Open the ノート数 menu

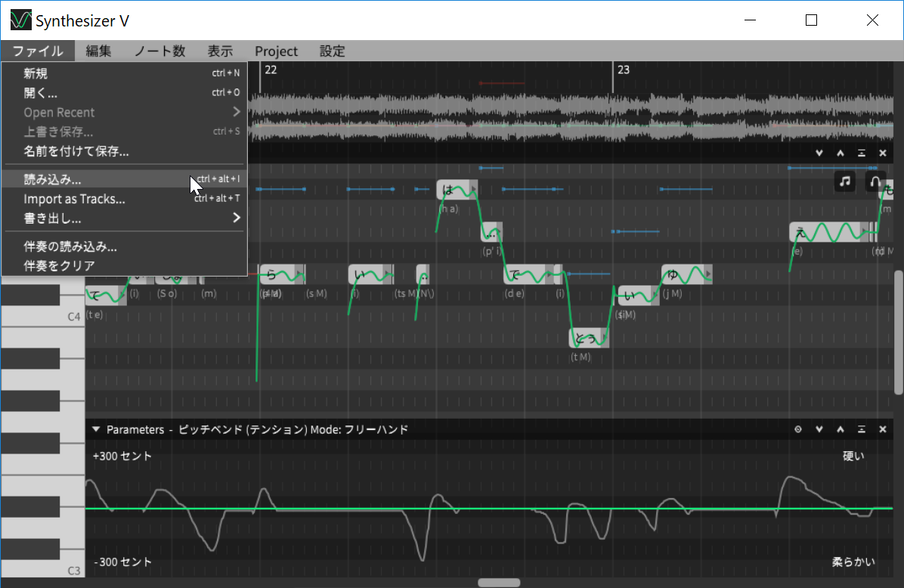click(x=159, y=51)
